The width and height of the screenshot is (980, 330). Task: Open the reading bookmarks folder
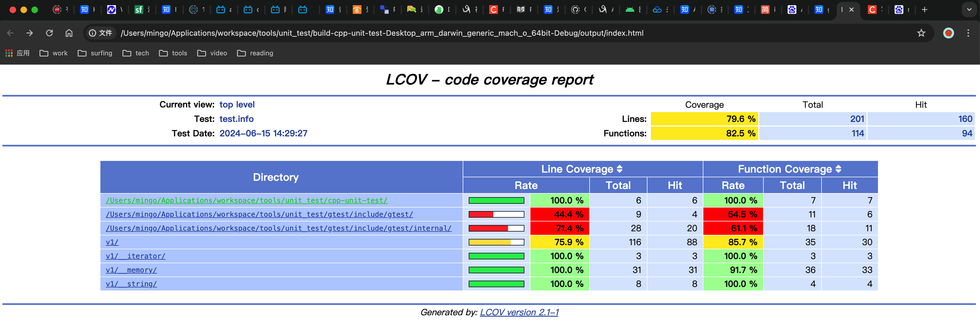[255, 53]
